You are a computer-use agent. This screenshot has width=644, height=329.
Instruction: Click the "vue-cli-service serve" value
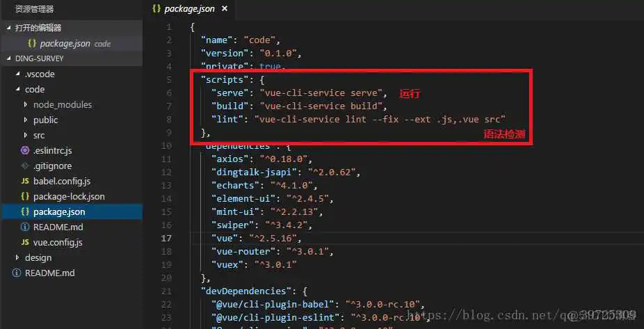321,93
